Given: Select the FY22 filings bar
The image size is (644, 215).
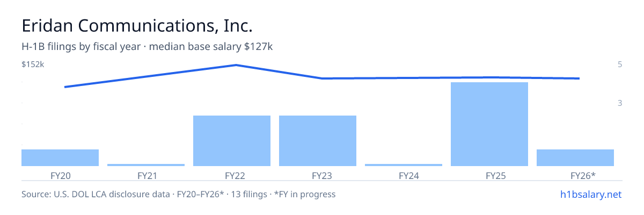Looking at the screenshot, I should pyautogui.click(x=232, y=141).
